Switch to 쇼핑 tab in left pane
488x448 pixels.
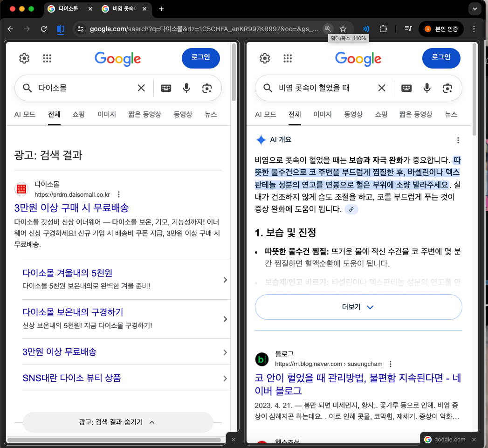pyautogui.click(x=79, y=114)
